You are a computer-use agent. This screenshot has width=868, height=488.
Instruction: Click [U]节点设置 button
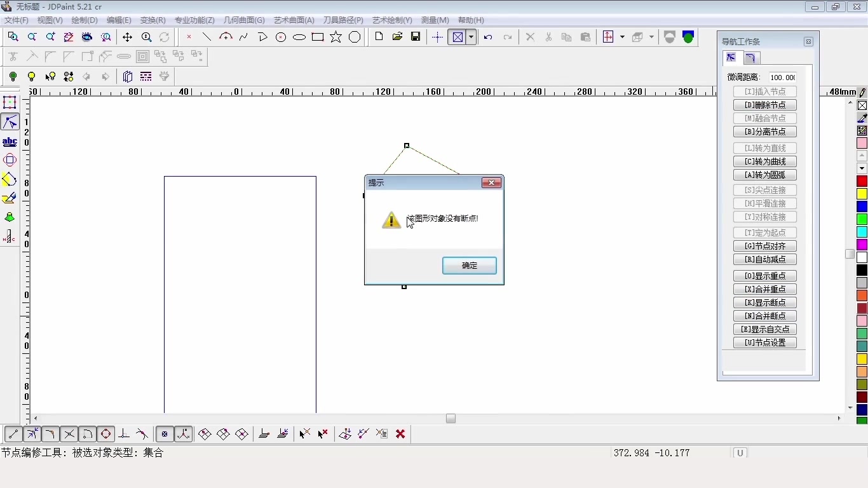(x=765, y=342)
